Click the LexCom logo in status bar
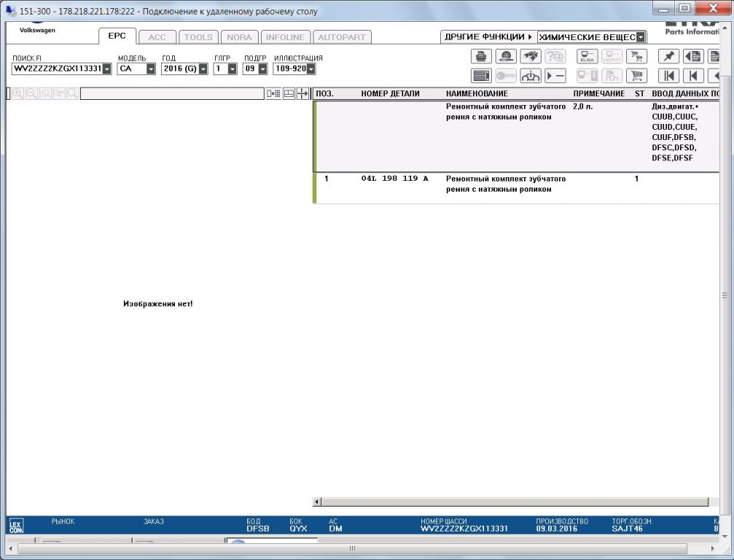This screenshot has height=560, width=734. coord(16,526)
